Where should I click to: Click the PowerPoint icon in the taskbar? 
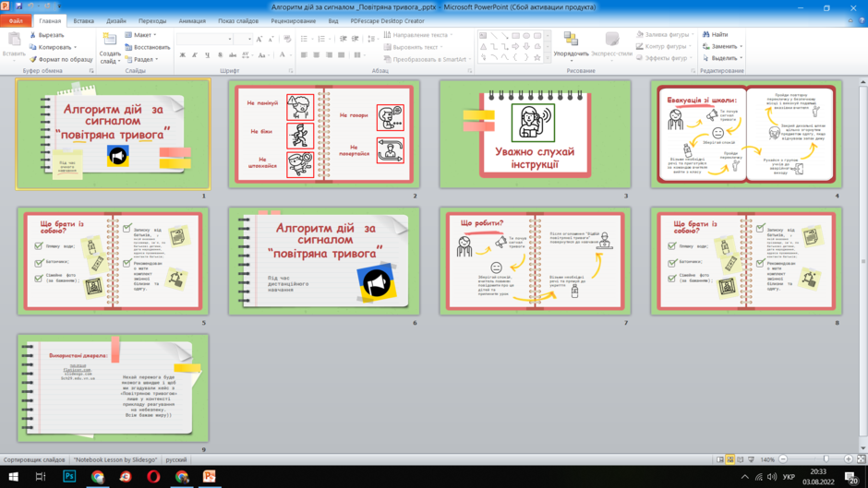click(x=210, y=476)
